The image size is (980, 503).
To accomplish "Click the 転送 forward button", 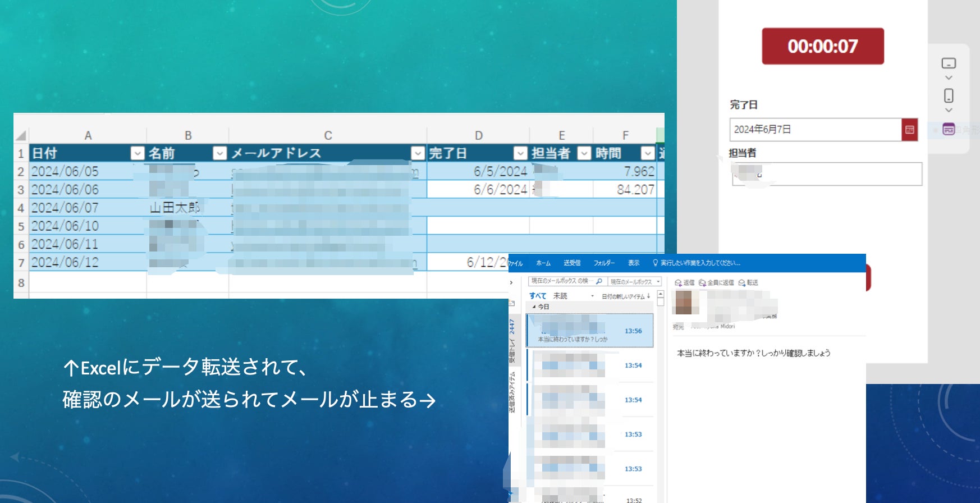I will pos(749,282).
